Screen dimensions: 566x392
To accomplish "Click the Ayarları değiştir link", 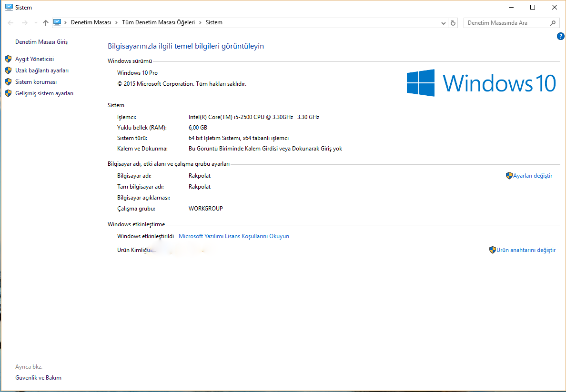I will point(532,176).
